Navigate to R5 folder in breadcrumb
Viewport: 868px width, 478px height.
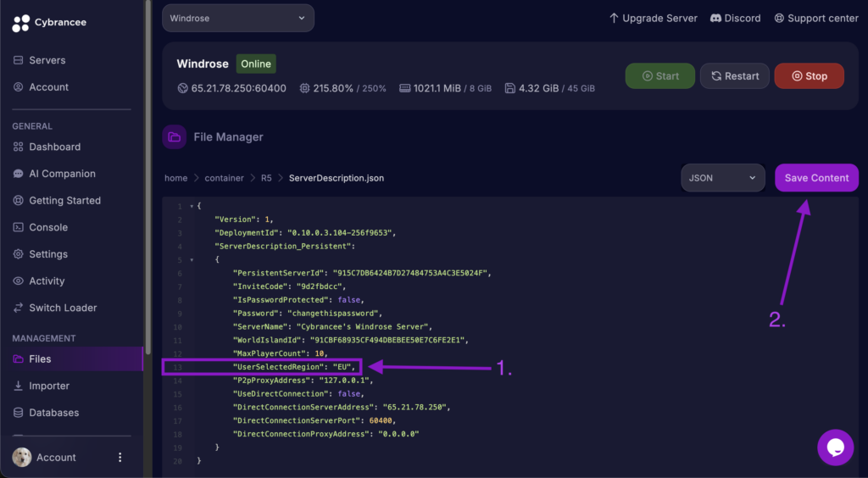click(x=266, y=178)
